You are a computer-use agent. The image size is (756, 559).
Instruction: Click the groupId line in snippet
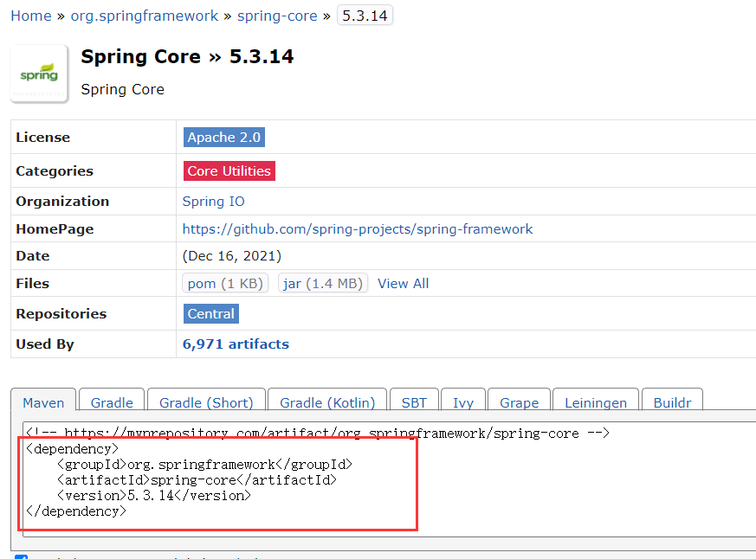coord(205,465)
